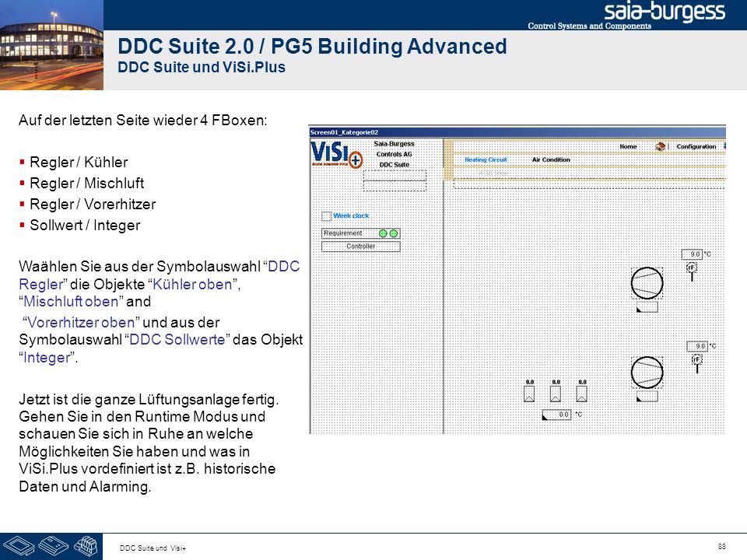Click the upper empty dashed field below DDC Suite
The image size is (747, 560).
[x=395, y=175]
